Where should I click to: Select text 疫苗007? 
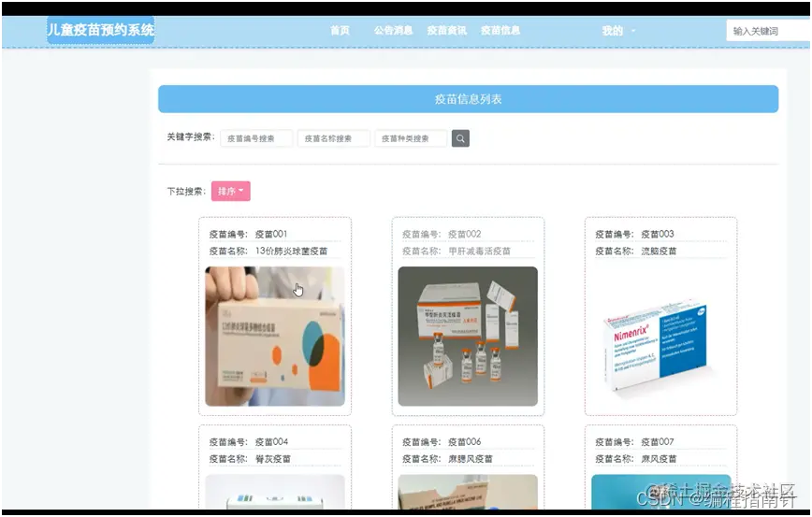point(658,442)
